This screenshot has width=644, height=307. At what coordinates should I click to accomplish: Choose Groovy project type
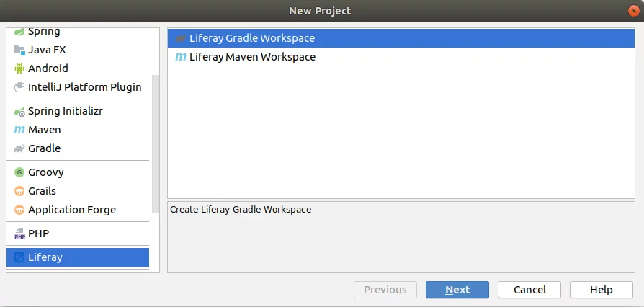point(78,172)
